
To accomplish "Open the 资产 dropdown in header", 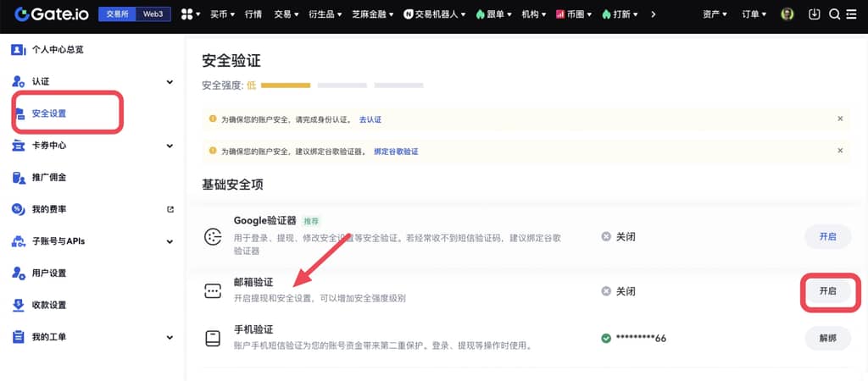I will click(x=715, y=14).
